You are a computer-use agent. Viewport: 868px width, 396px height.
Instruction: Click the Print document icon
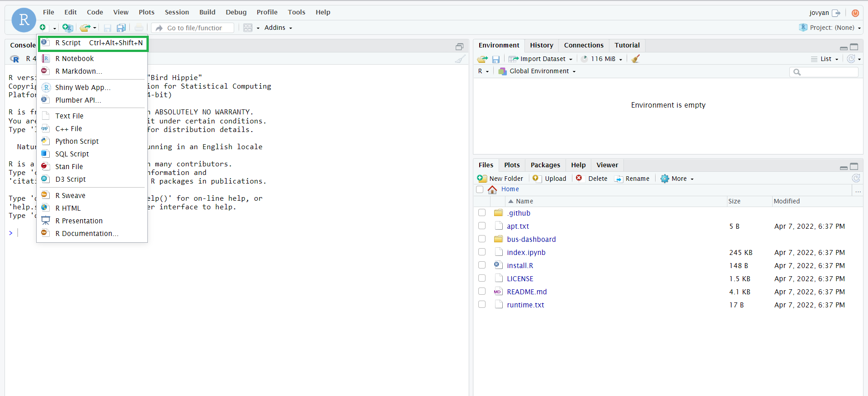click(x=139, y=28)
